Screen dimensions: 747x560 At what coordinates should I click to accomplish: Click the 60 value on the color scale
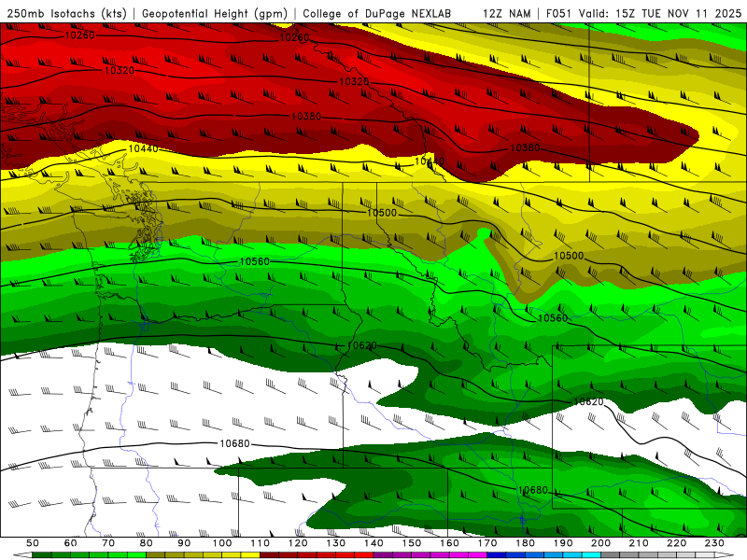(x=71, y=543)
